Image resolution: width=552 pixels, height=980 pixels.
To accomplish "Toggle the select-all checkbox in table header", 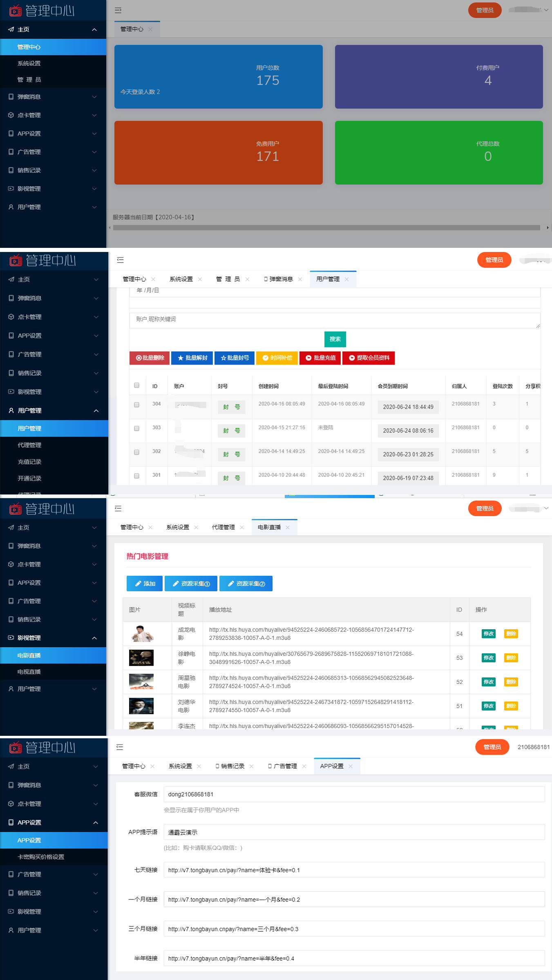I will point(136,385).
